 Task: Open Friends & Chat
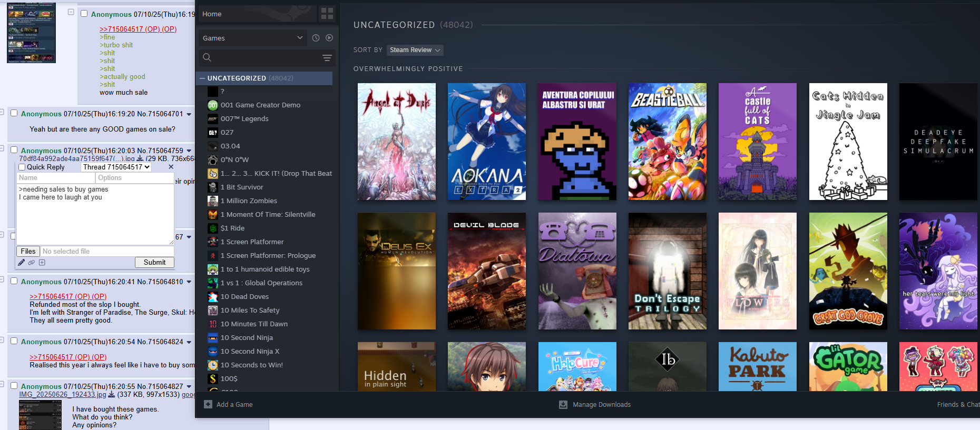pyautogui.click(x=958, y=404)
